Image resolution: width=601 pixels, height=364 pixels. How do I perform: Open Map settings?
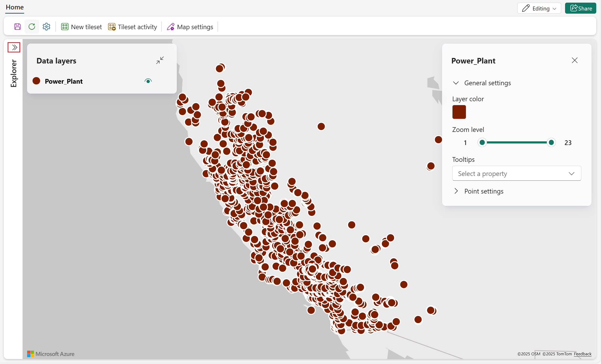pyautogui.click(x=190, y=27)
